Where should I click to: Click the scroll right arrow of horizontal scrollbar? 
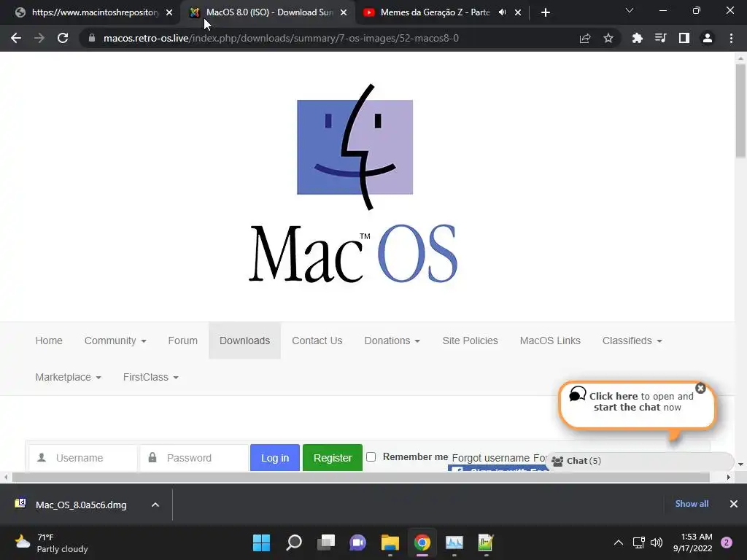point(729,477)
